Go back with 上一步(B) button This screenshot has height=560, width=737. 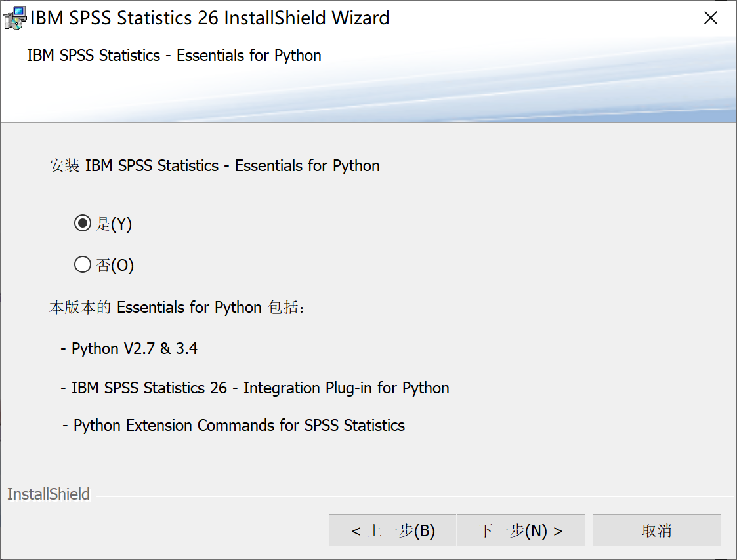pos(392,530)
